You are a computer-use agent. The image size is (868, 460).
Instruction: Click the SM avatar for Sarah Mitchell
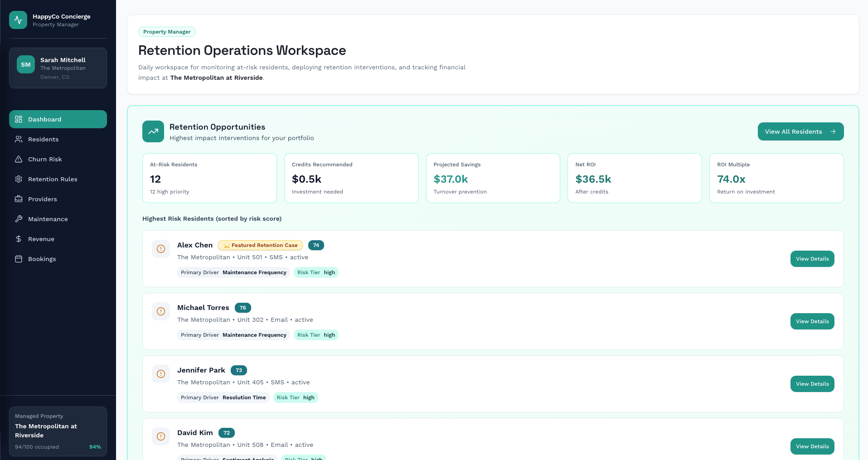click(26, 64)
